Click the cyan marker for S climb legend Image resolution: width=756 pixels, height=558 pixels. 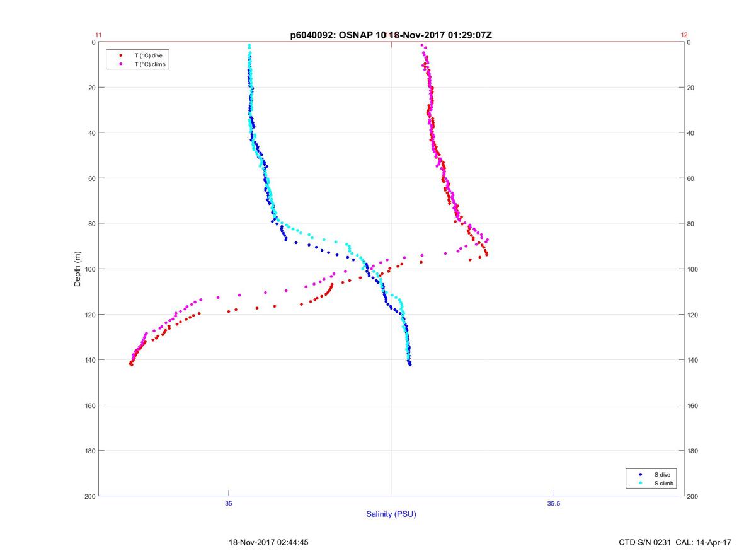pos(641,483)
